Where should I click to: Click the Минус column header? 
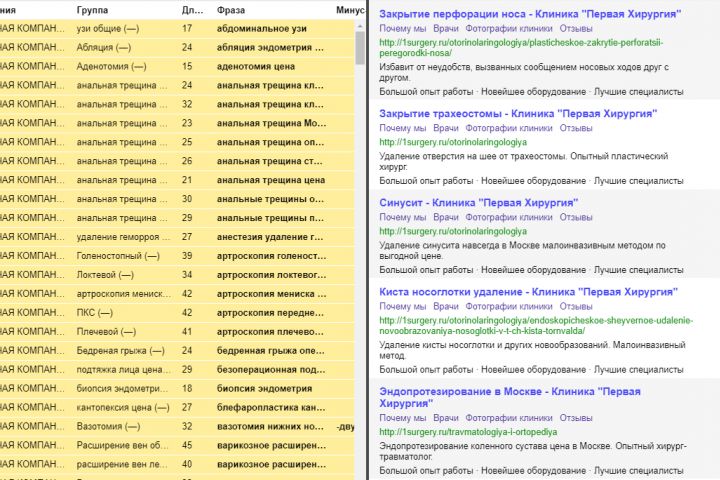(350, 10)
